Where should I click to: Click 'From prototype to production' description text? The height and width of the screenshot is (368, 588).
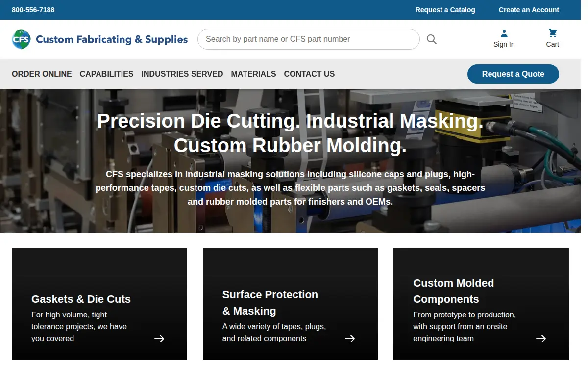click(x=464, y=326)
